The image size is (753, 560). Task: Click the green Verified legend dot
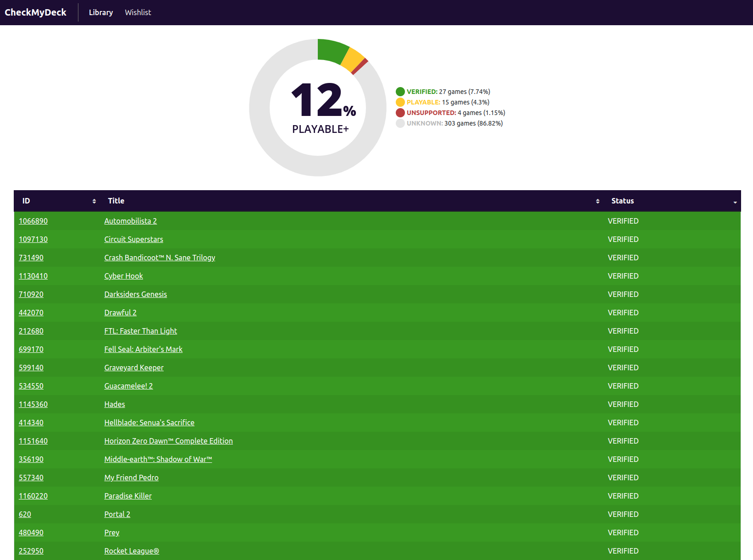(400, 92)
